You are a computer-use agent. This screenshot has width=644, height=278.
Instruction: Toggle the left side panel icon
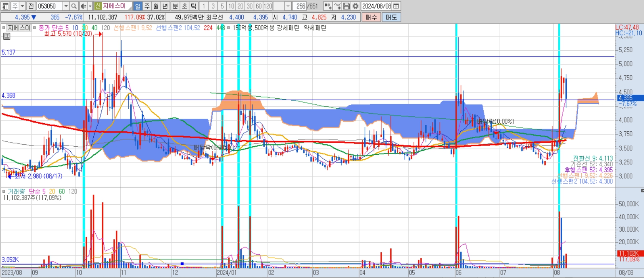pos(6,6)
